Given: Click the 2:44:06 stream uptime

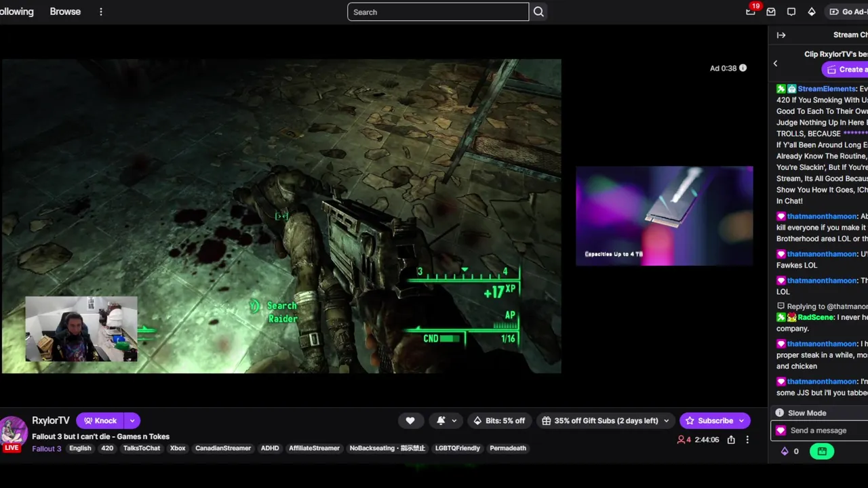Looking at the screenshot, I should (x=707, y=440).
